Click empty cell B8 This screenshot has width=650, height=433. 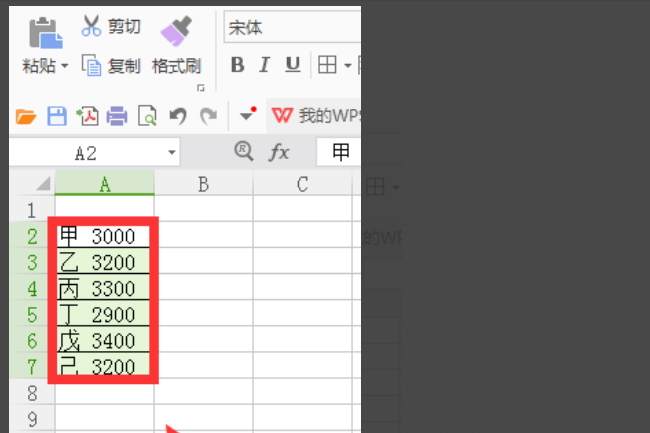pos(204,392)
